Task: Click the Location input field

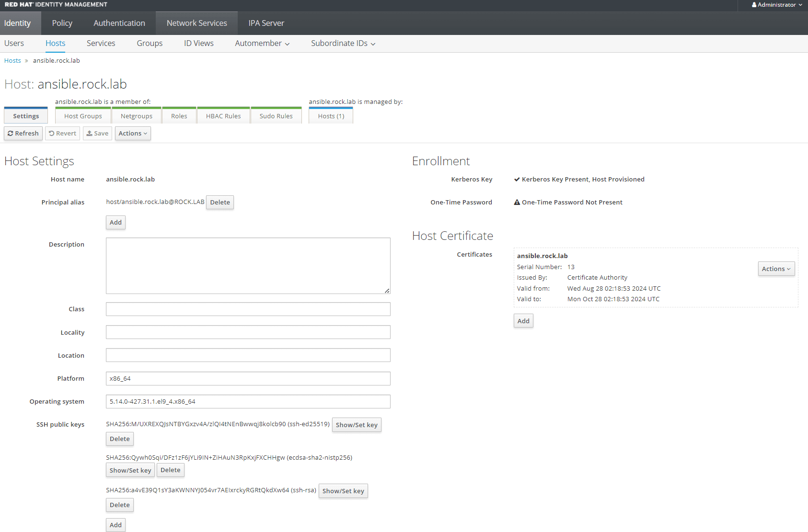Action: [x=248, y=355]
